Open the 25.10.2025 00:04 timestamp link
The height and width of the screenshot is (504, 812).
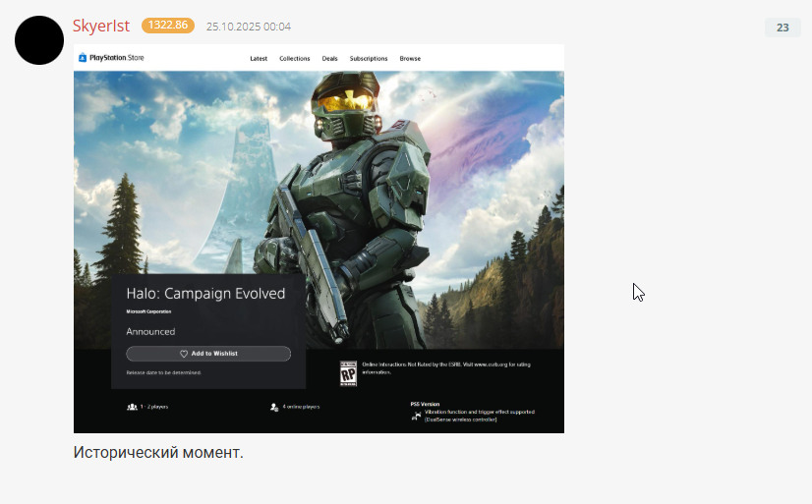pyautogui.click(x=249, y=27)
